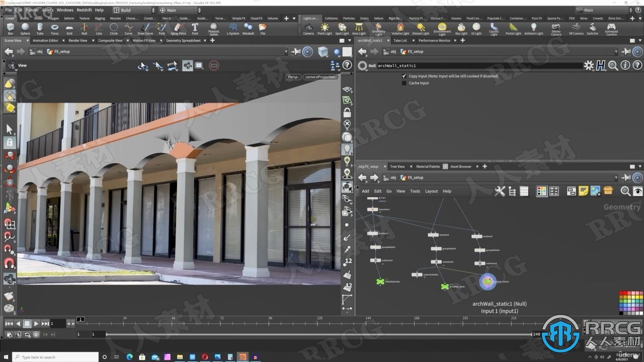Open the Main radial menu dropdown
Image resolution: width=644 pixels, height=362 pixels.
click(x=179, y=10)
